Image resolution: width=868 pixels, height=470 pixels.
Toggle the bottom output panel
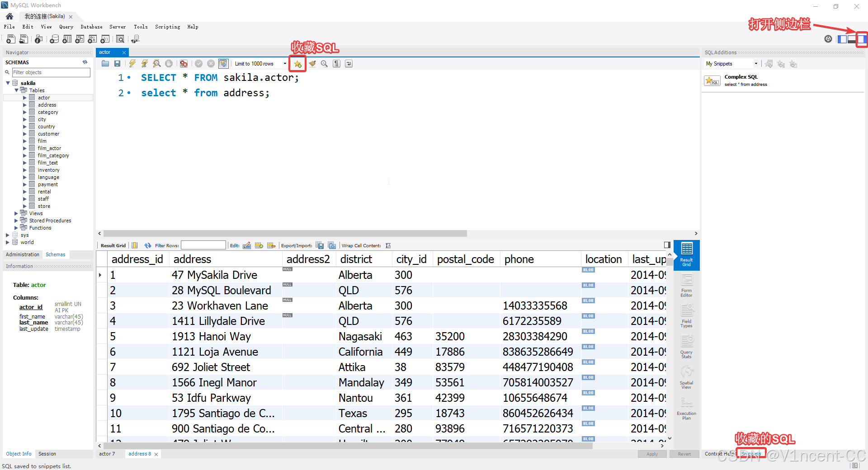click(x=852, y=39)
